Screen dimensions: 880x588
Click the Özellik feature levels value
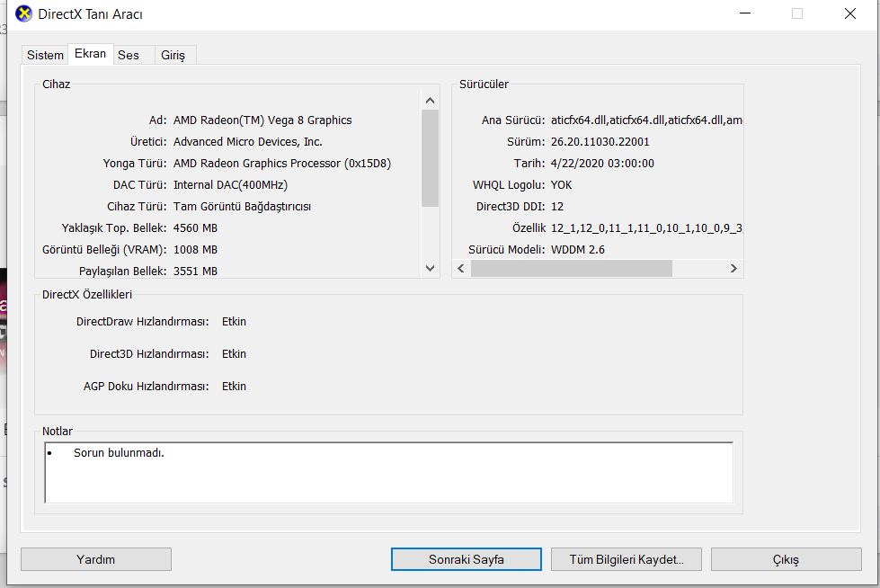click(646, 228)
